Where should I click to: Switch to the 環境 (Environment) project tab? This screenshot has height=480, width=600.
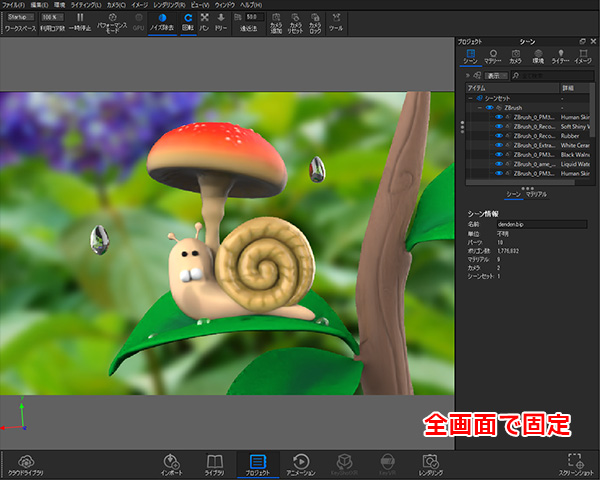538,55
